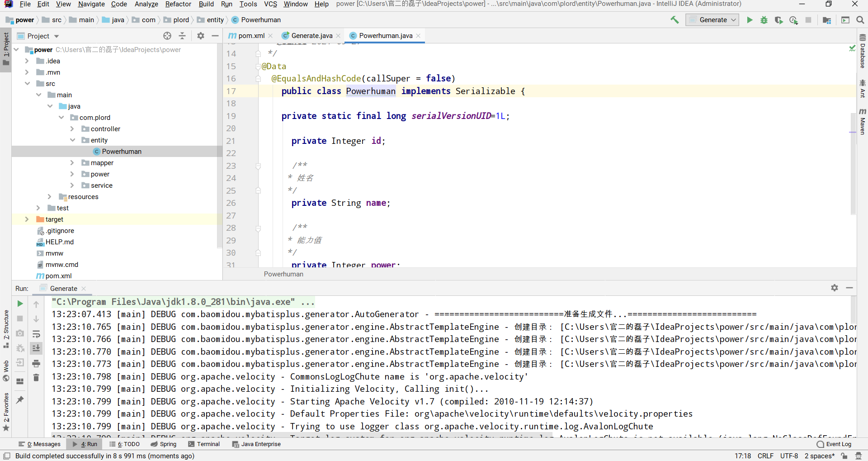This screenshot has width=868, height=461.
Task: Print the console output icon
Action: (36, 363)
